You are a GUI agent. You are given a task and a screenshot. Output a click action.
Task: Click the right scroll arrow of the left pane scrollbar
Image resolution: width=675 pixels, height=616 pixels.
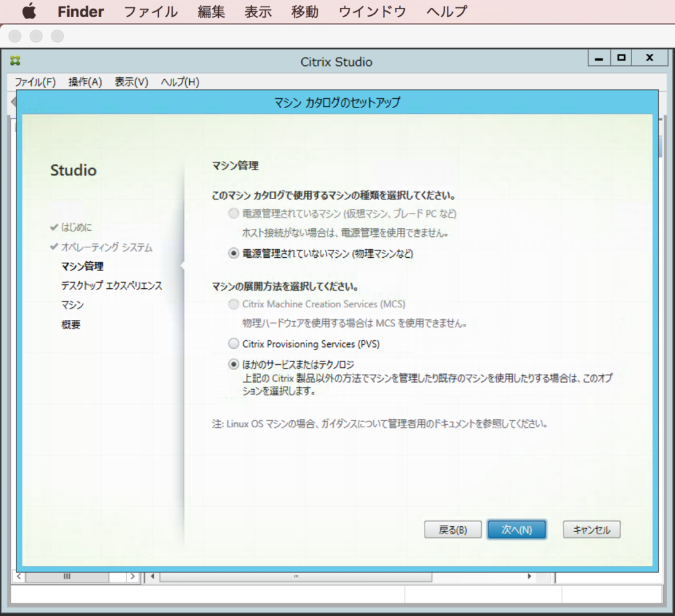132,576
